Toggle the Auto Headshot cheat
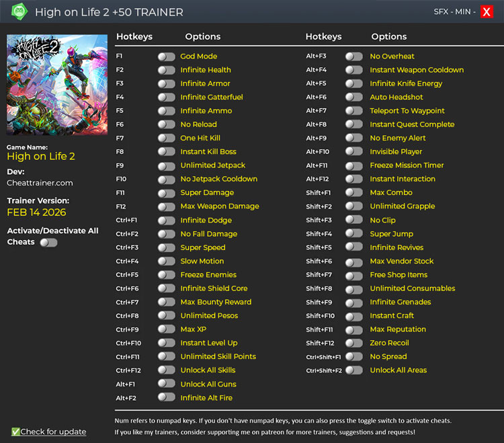504x443 pixels. pyautogui.click(x=353, y=97)
